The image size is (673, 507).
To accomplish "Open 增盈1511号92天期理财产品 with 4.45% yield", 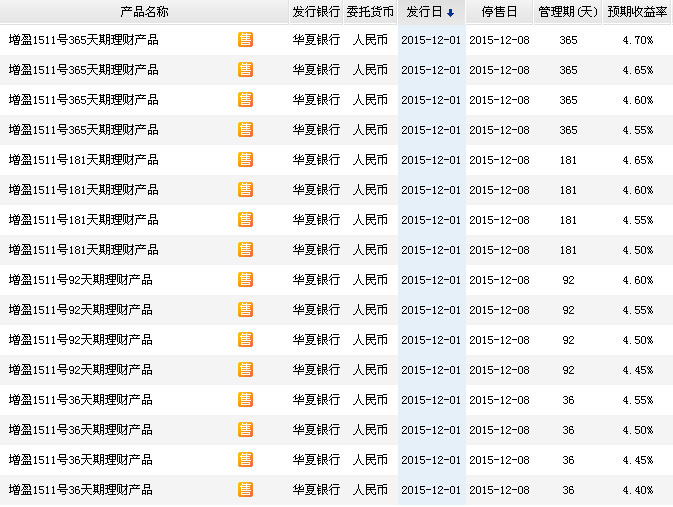I will 81,370.
